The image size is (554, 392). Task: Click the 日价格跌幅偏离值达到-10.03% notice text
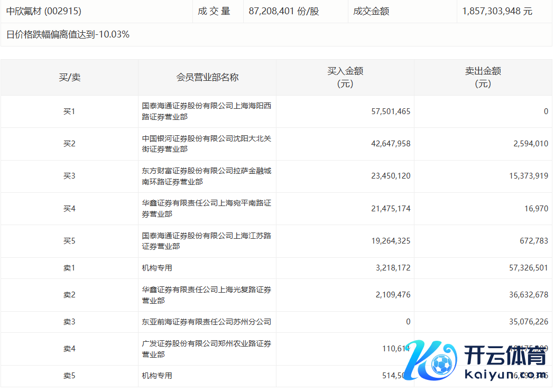point(68,35)
